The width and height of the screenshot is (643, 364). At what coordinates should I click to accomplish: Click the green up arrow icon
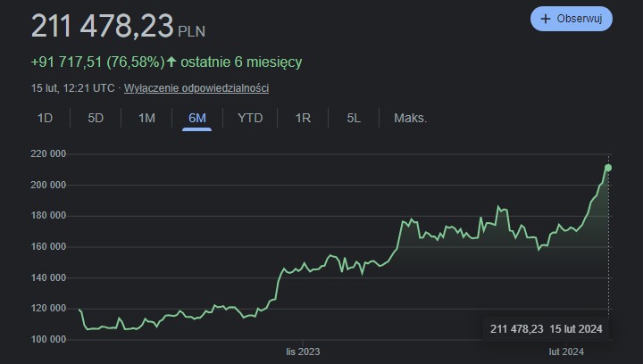pyautogui.click(x=171, y=62)
